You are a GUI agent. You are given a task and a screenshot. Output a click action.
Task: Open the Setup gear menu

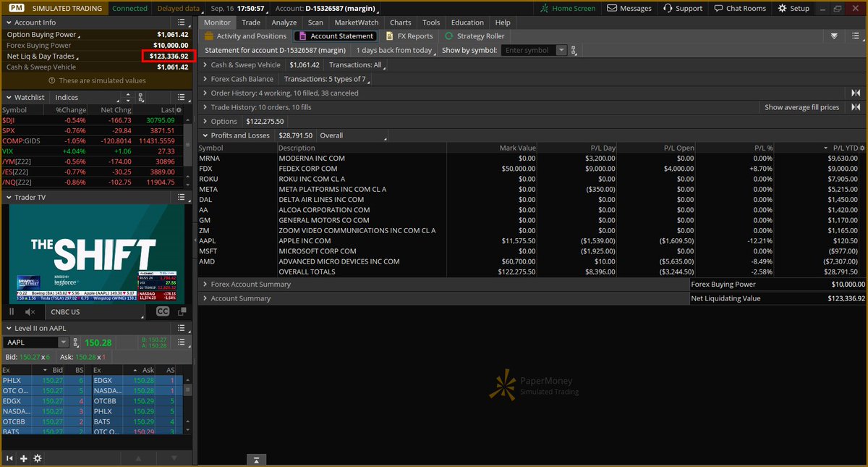coord(793,8)
